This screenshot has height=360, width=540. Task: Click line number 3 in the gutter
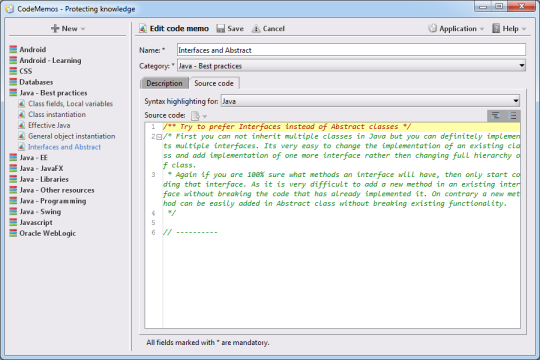(x=153, y=175)
